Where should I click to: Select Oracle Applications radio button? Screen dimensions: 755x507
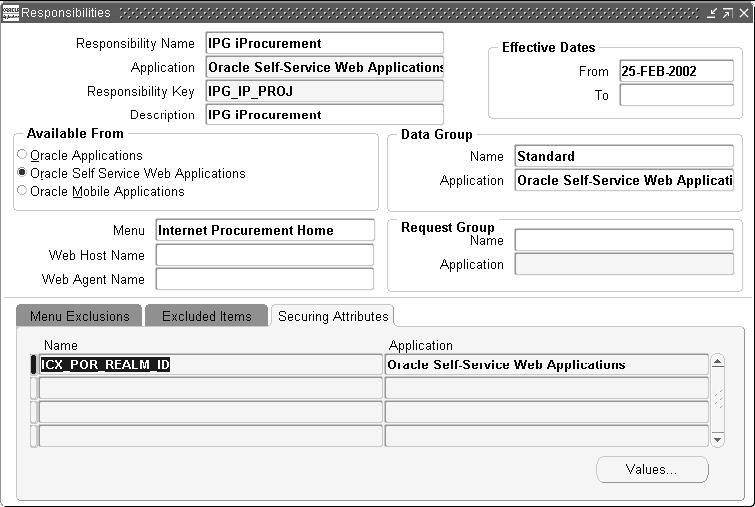click(x=22, y=154)
